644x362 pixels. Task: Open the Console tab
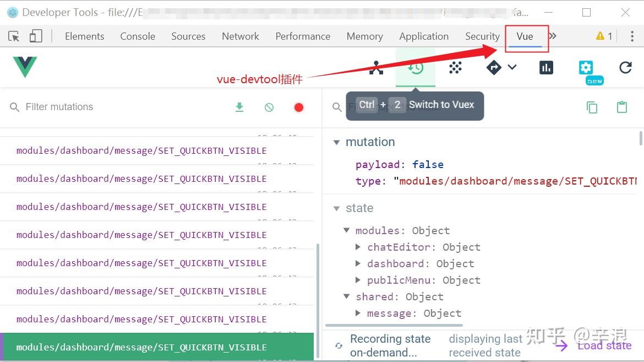pyautogui.click(x=137, y=36)
